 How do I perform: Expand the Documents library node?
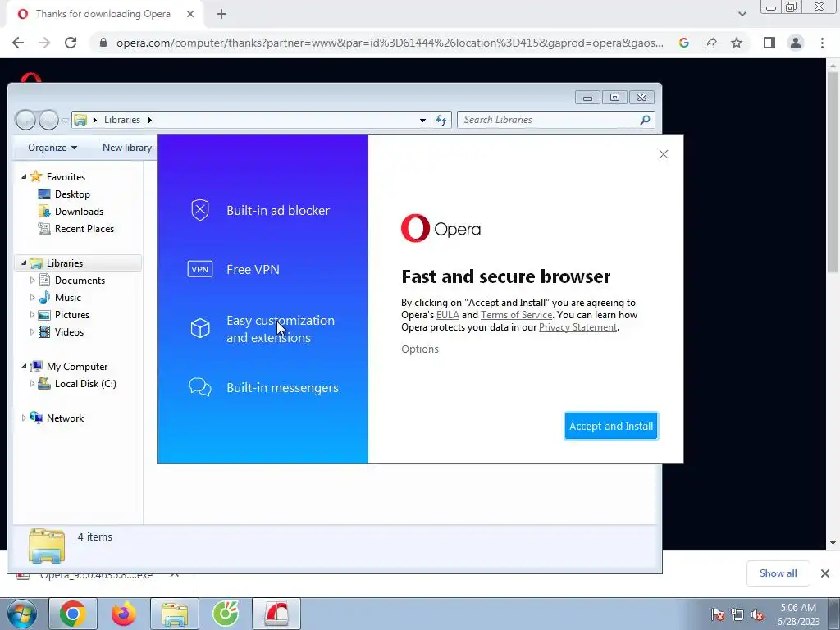click(x=32, y=281)
